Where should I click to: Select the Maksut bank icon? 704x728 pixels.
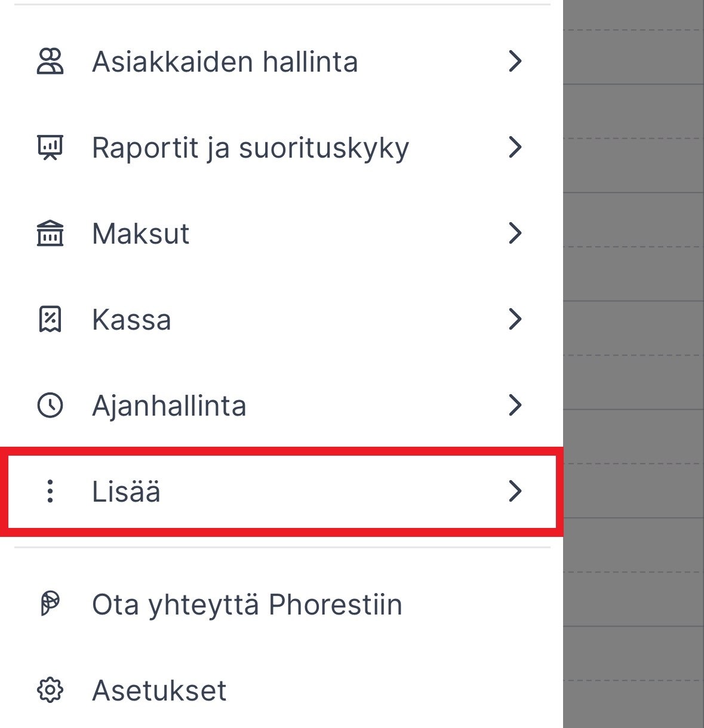point(50,233)
